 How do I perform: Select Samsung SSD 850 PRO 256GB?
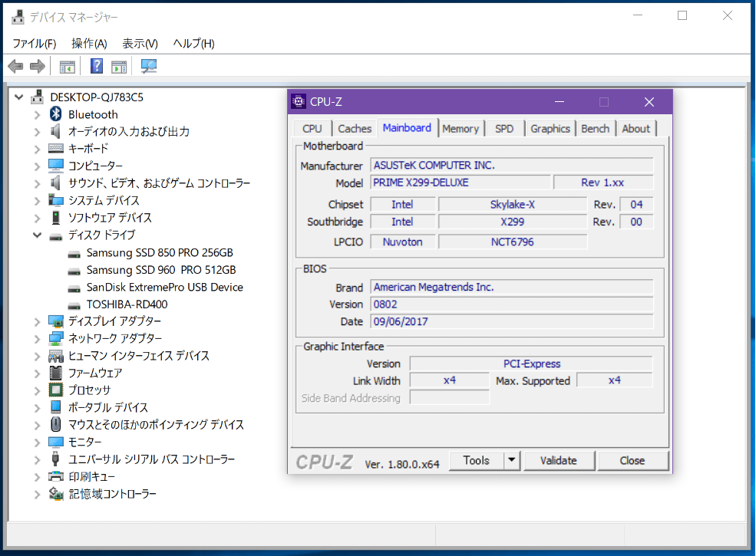click(160, 252)
